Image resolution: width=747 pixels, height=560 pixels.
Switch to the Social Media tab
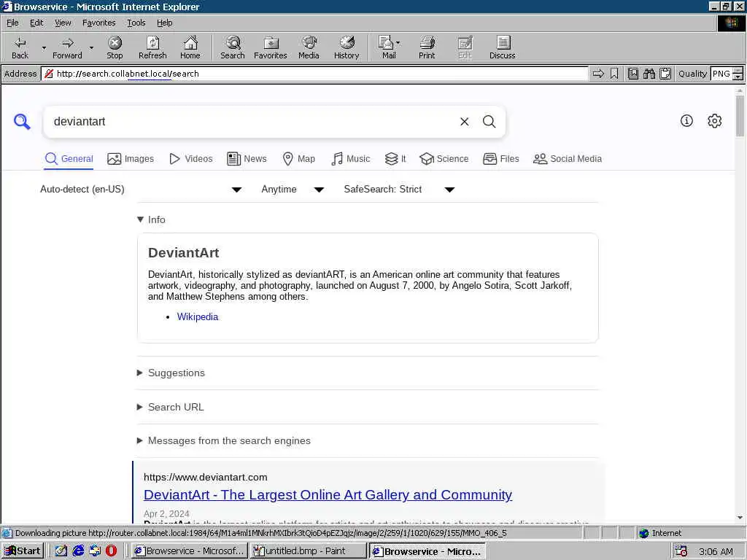pyautogui.click(x=568, y=159)
